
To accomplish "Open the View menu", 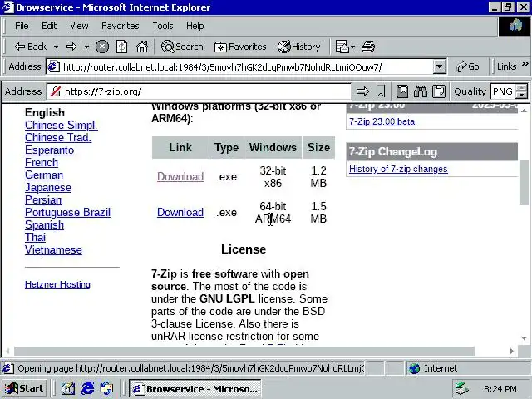I will pos(80,26).
